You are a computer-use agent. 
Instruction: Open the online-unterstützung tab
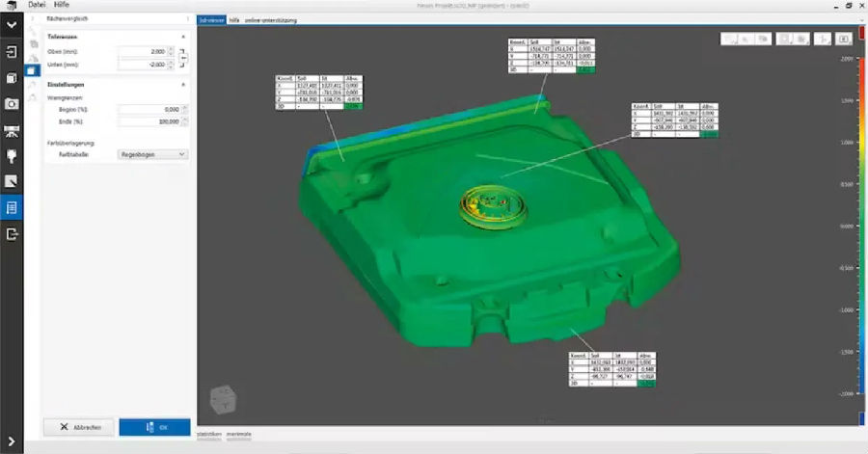click(x=271, y=20)
